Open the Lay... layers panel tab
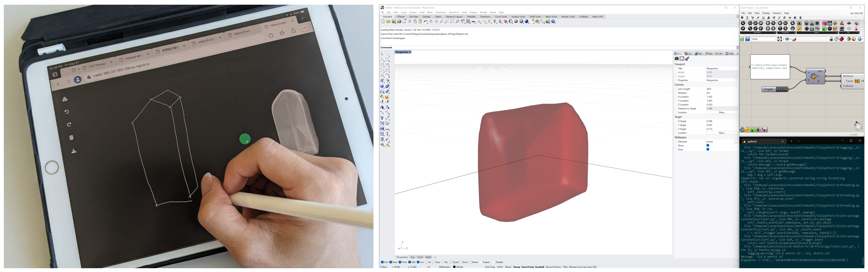The width and height of the screenshot is (868, 272). click(689, 54)
